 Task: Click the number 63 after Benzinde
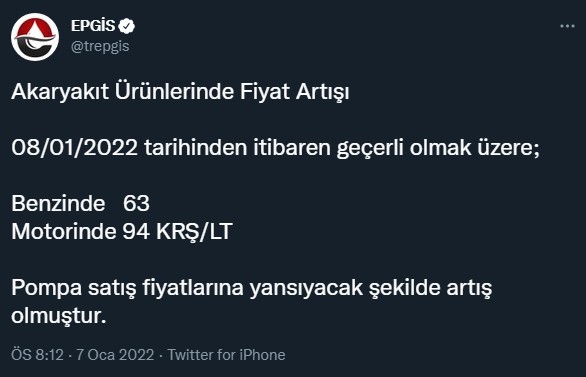[136, 204]
